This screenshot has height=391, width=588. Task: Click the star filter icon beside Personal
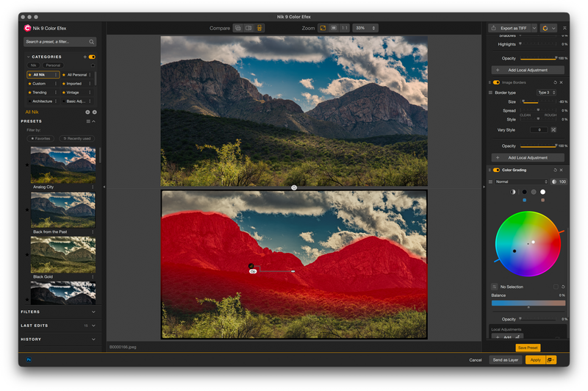[x=93, y=65]
